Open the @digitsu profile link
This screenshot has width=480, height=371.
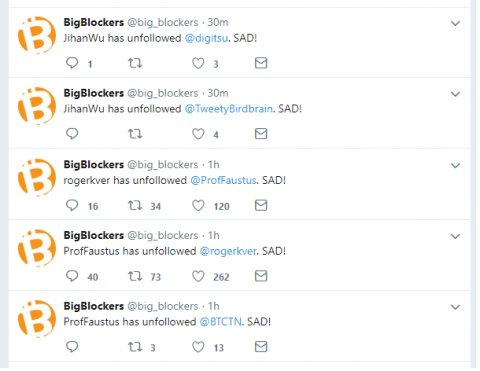pos(206,38)
